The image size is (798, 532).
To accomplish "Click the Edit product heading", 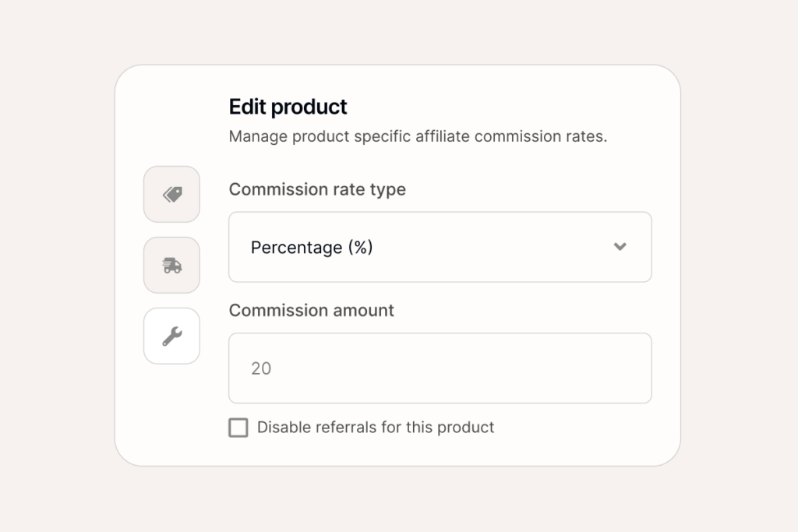I will pos(287,107).
